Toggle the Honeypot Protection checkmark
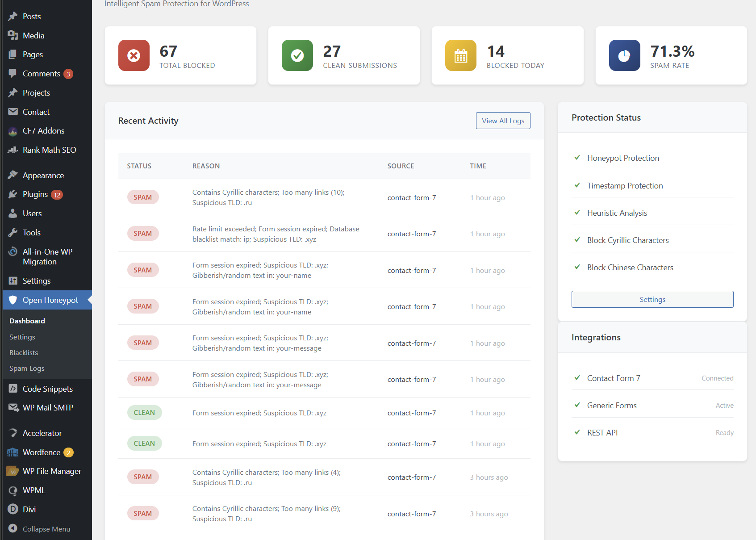This screenshot has width=756, height=540. (577, 158)
